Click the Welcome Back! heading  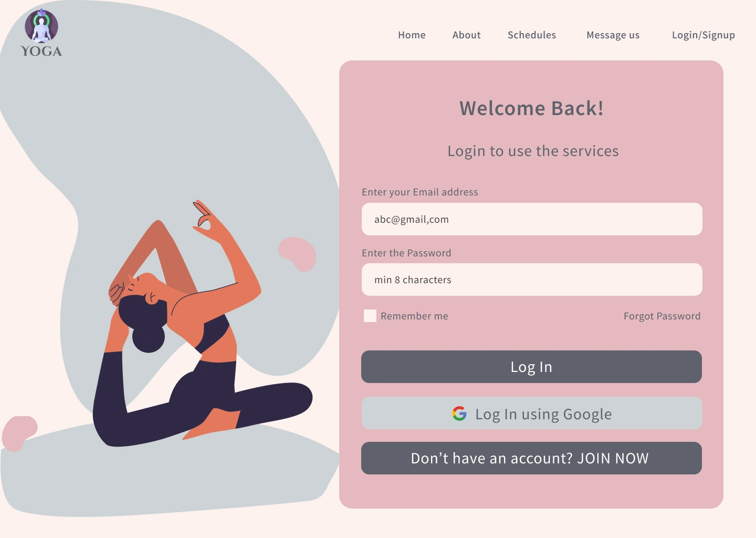(x=532, y=108)
